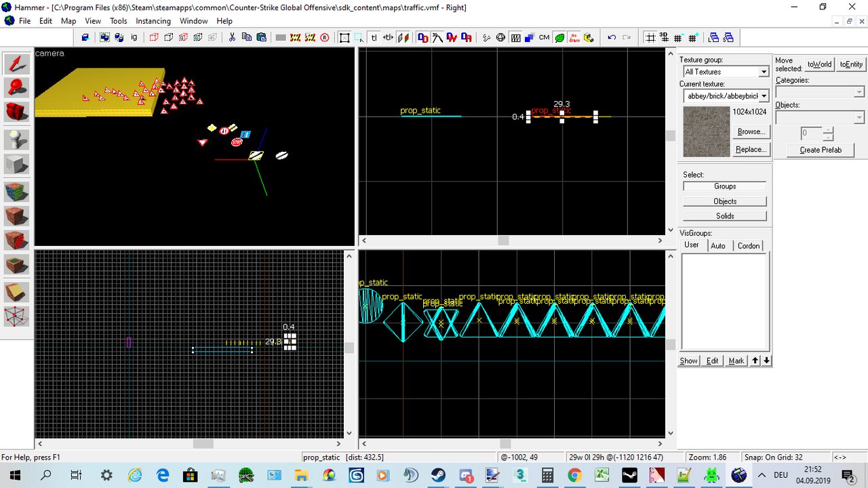Open the File menu
The height and width of the screenshot is (488, 868).
(25, 21)
